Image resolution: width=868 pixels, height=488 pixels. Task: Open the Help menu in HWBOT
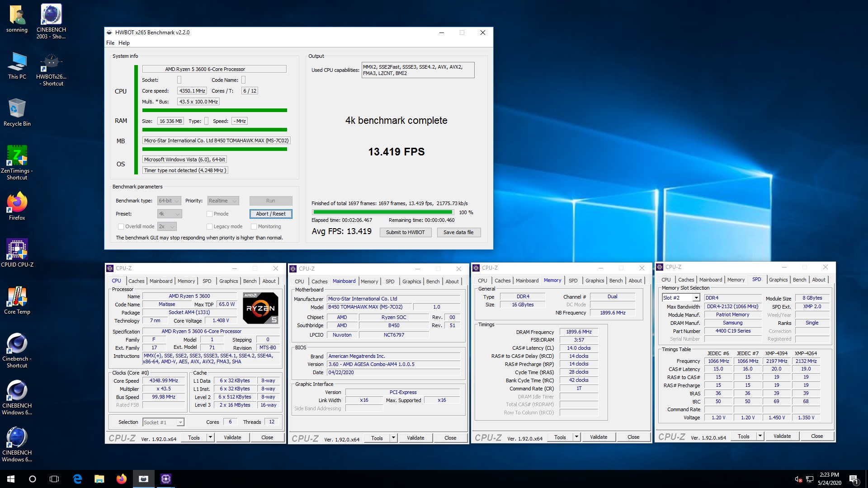(124, 43)
